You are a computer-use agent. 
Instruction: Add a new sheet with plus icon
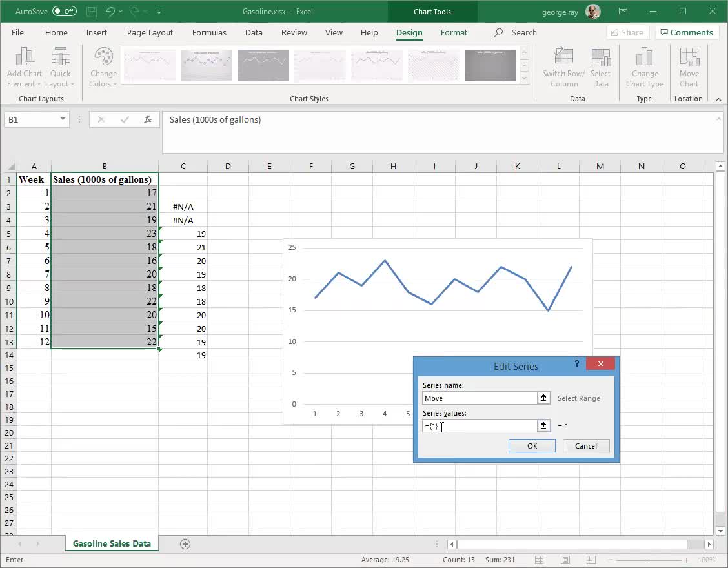point(185,544)
